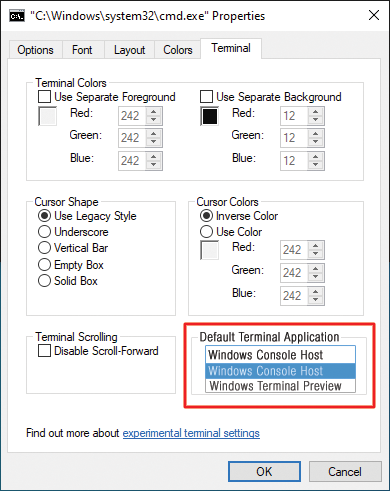Open the Layout tab
Viewport: 390px width, 491px height.
point(129,50)
